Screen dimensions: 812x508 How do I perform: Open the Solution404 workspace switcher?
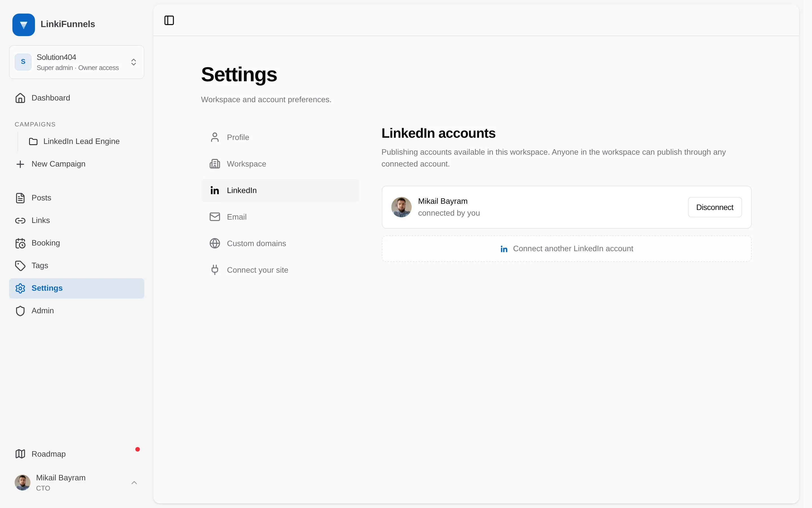(76, 62)
